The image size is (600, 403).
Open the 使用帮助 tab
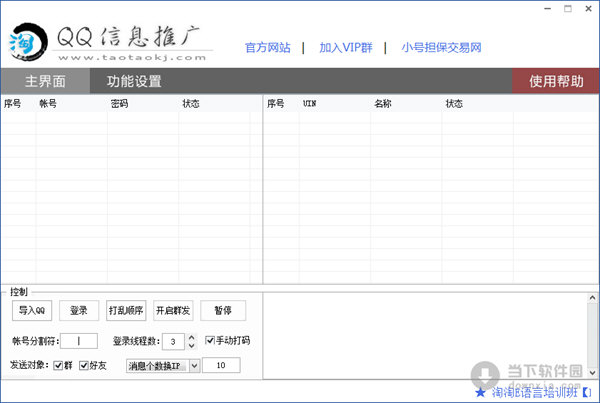point(556,81)
